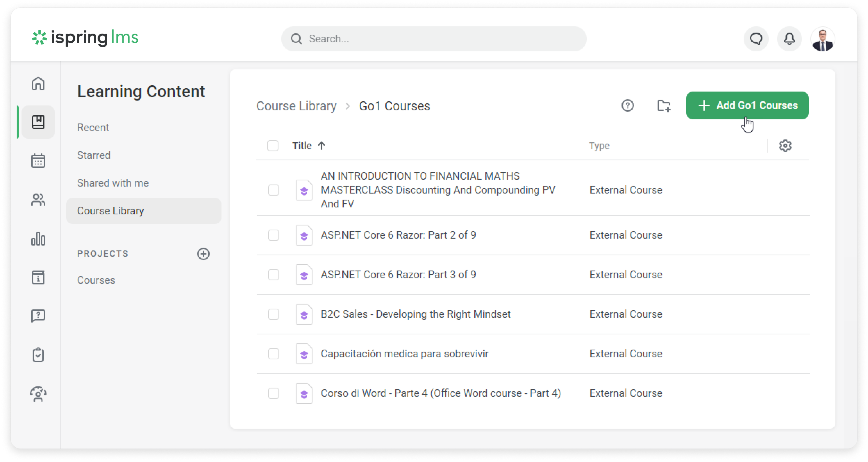Viewport: 868px width, 462px height.
Task: Open the calendar icon in sidebar
Action: point(38,161)
